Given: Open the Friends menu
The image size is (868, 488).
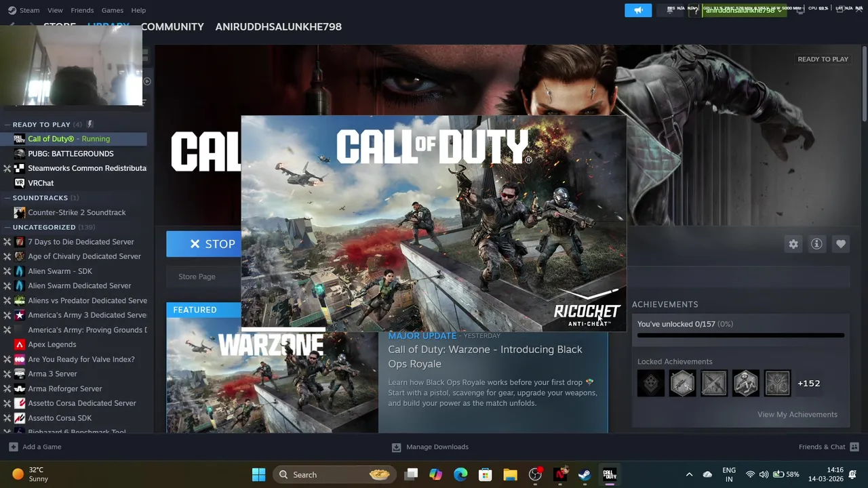Looking at the screenshot, I should 82,10.
